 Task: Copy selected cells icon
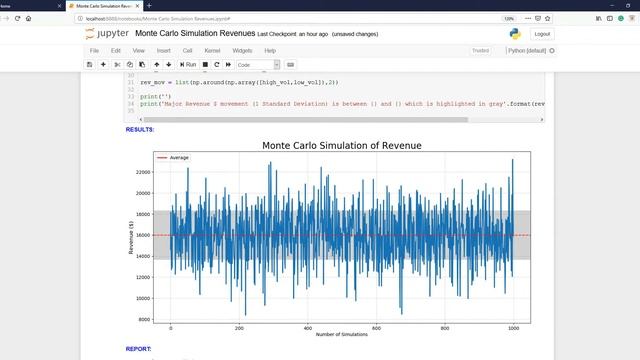coord(129,64)
